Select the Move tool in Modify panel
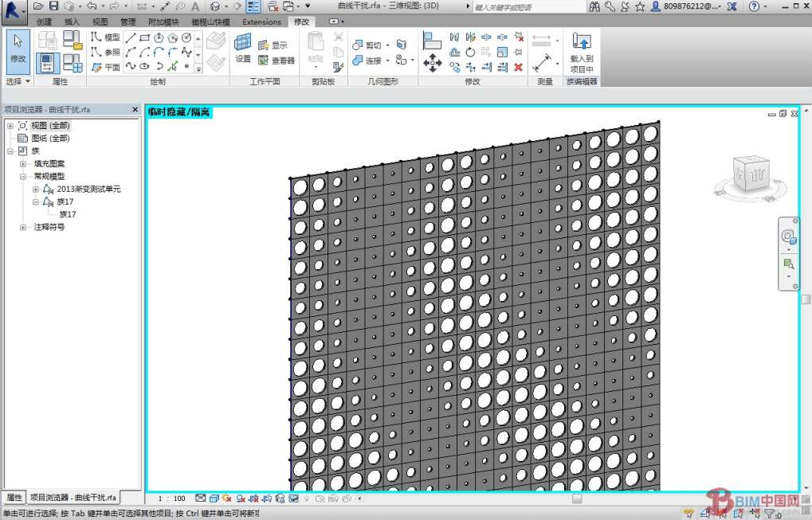812x520 pixels. [x=433, y=63]
